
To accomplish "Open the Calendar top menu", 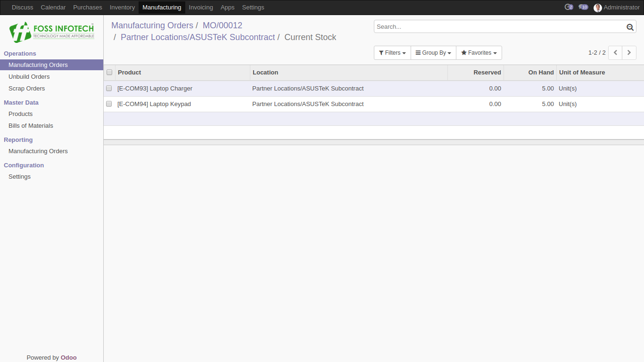I will [x=53, y=8].
